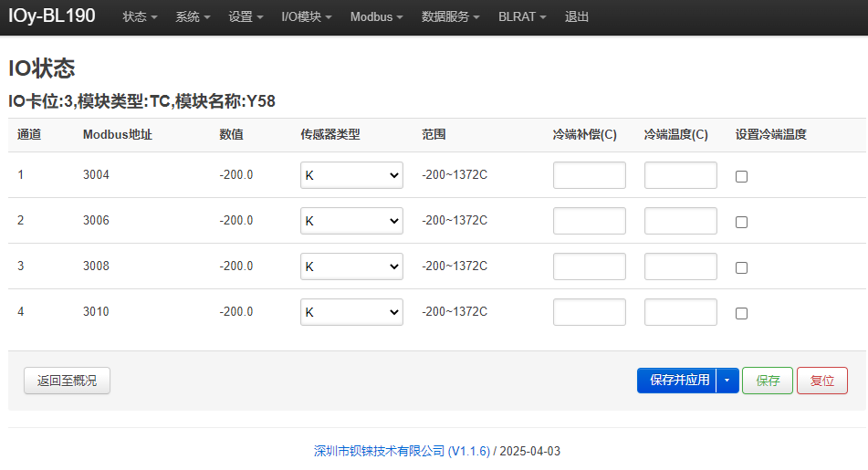The image size is (868, 470).
Task: Click the 传感器类型 column header
Action: pos(329,134)
